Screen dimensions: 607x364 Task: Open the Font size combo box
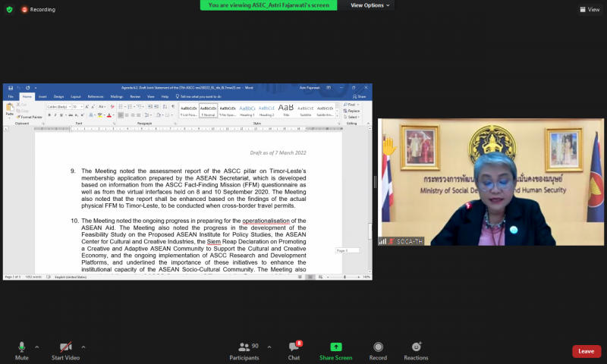[78, 107]
